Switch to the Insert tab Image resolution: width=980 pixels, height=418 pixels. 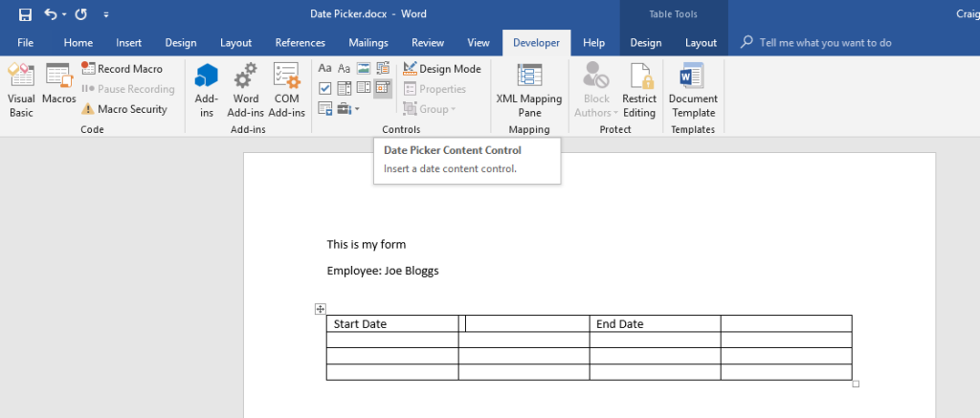click(129, 42)
